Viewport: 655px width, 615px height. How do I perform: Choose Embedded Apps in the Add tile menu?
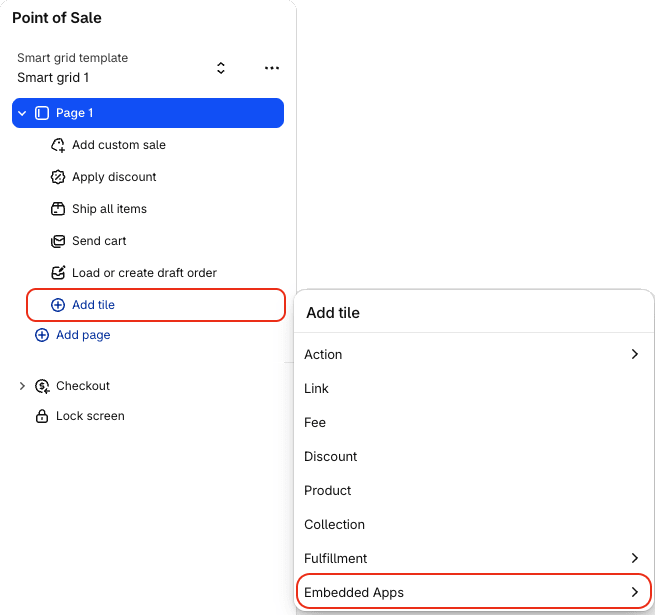(474, 592)
